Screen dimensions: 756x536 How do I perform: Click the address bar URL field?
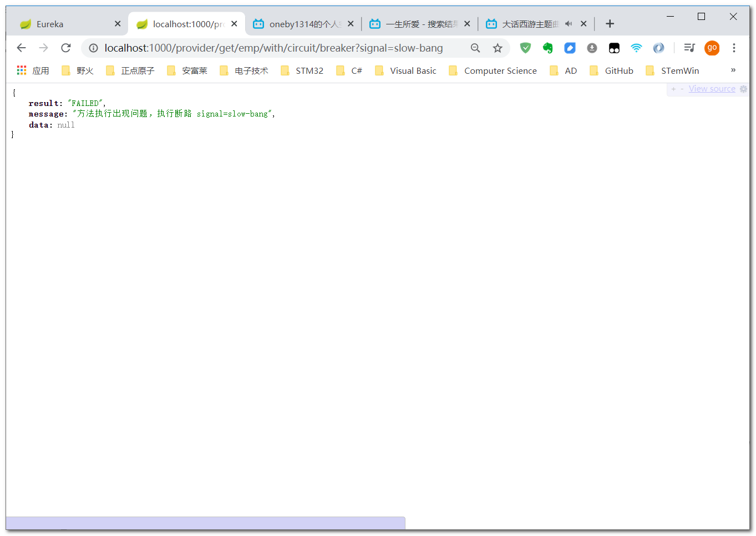tap(273, 48)
